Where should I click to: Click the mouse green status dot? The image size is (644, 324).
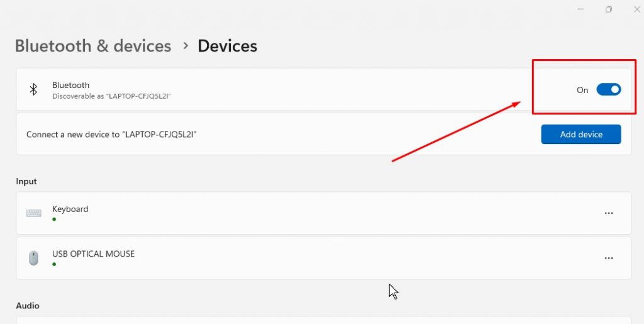click(54, 264)
